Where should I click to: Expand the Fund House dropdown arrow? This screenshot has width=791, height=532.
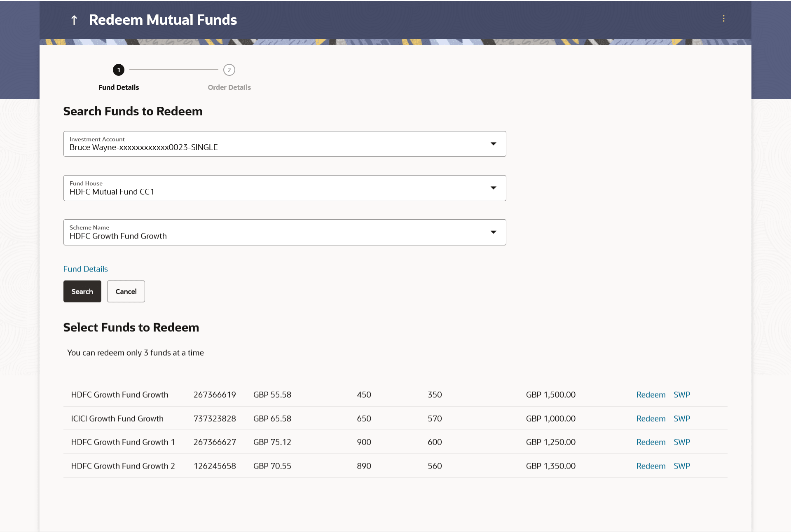493,188
